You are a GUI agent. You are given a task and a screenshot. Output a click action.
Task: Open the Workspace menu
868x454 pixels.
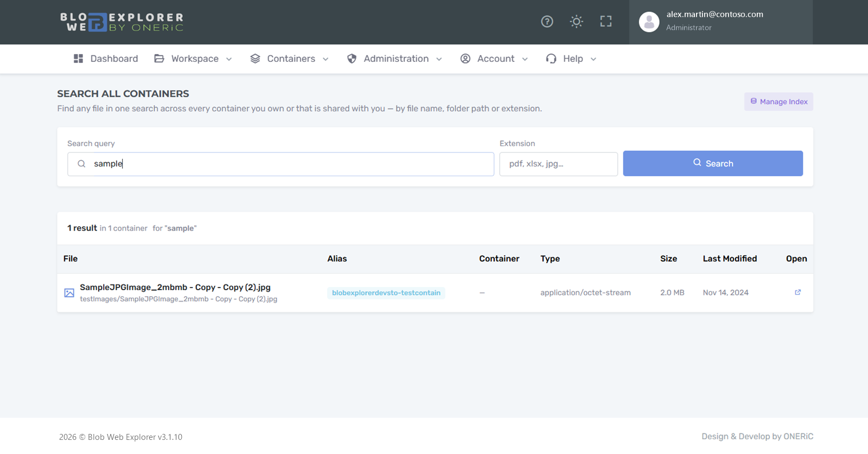pyautogui.click(x=194, y=59)
